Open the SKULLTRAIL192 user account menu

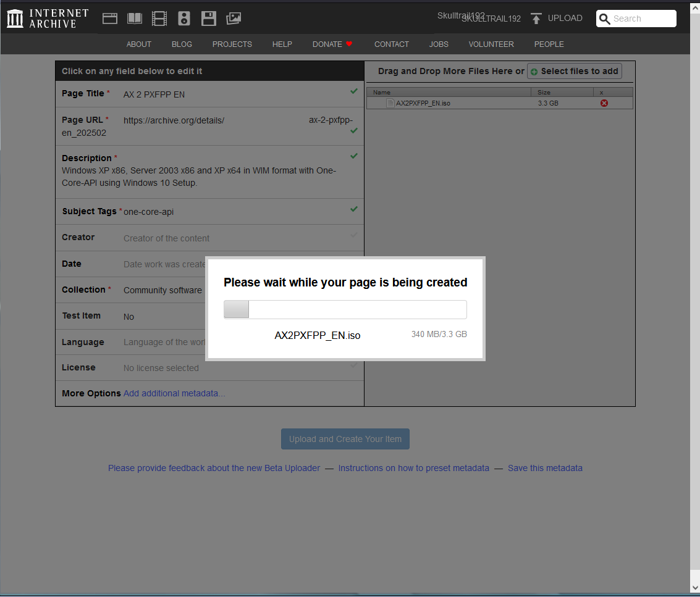[x=491, y=19]
